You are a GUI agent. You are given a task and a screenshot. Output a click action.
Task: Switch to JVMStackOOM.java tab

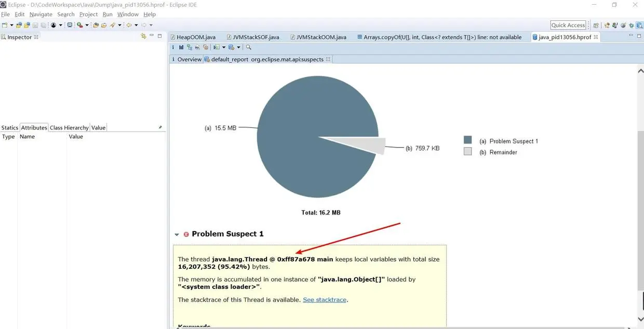click(x=317, y=37)
